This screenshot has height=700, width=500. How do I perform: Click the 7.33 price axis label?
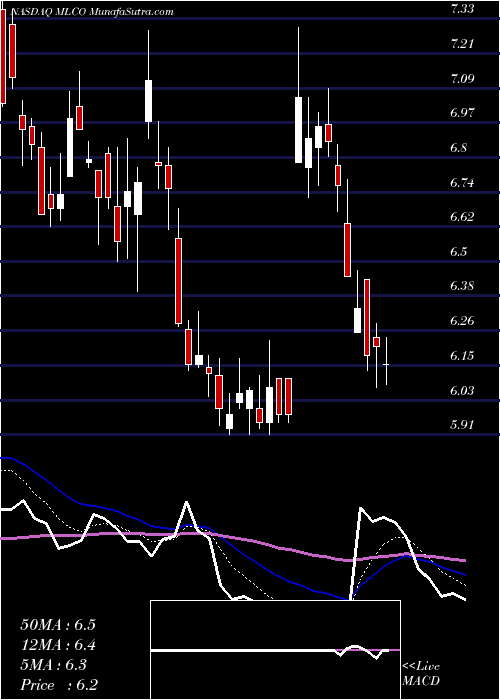(461, 9)
